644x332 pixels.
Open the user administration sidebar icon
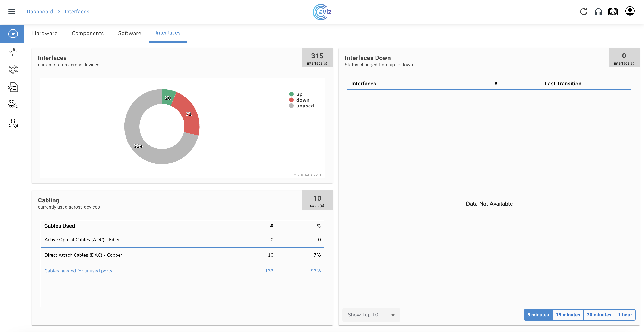[13, 123]
